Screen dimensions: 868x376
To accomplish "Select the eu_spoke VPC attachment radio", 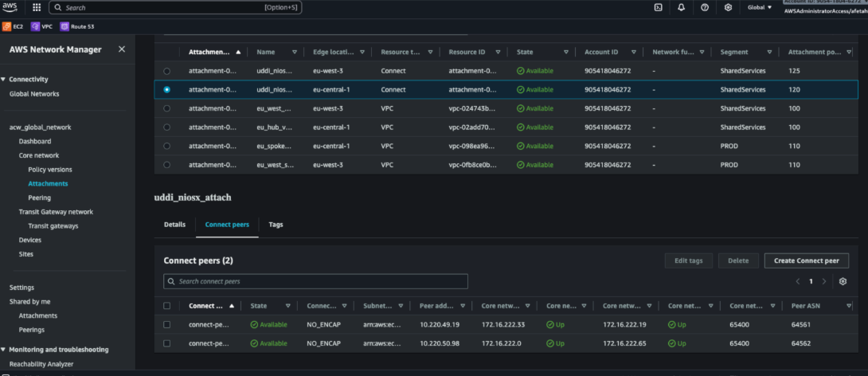I will [166, 147].
